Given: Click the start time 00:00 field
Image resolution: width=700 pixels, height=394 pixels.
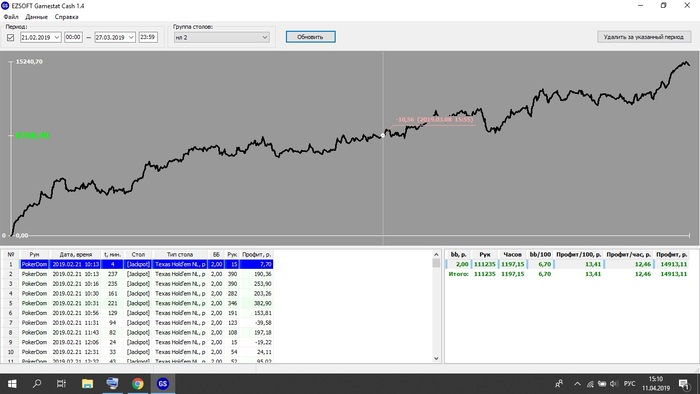Looking at the screenshot, I should pos(73,37).
